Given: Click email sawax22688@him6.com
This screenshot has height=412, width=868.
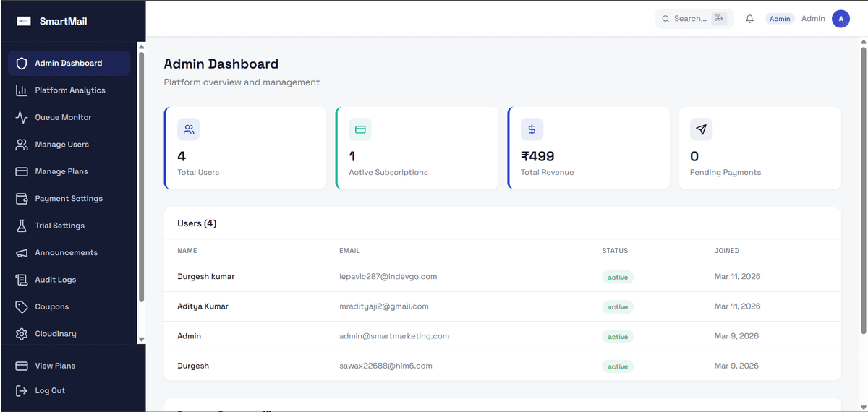Looking at the screenshot, I should [x=386, y=366].
